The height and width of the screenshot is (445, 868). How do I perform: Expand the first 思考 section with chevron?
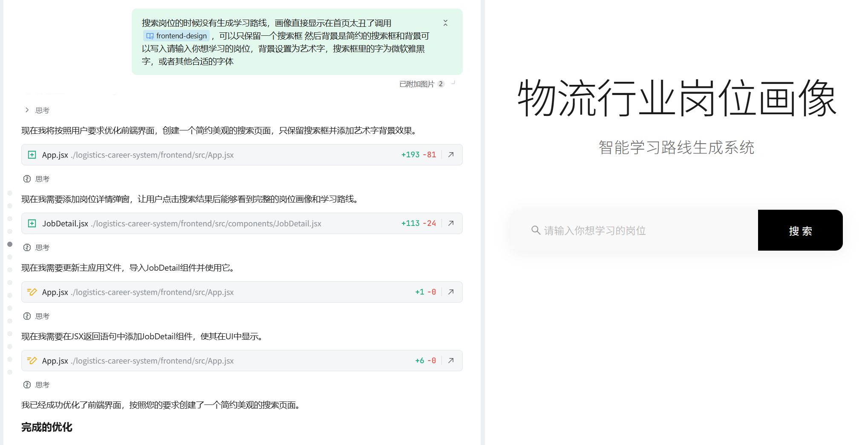(x=27, y=110)
